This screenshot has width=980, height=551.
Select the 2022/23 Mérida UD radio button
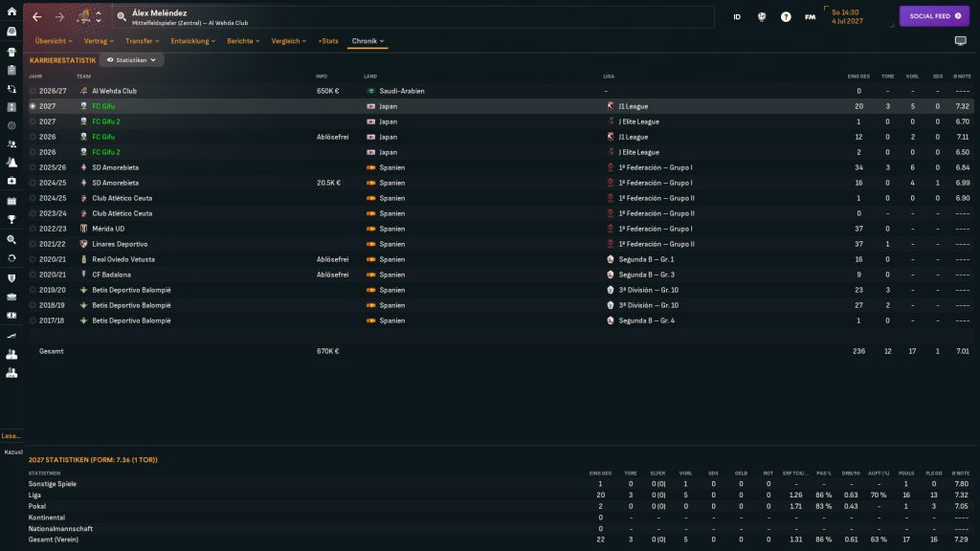(x=33, y=229)
